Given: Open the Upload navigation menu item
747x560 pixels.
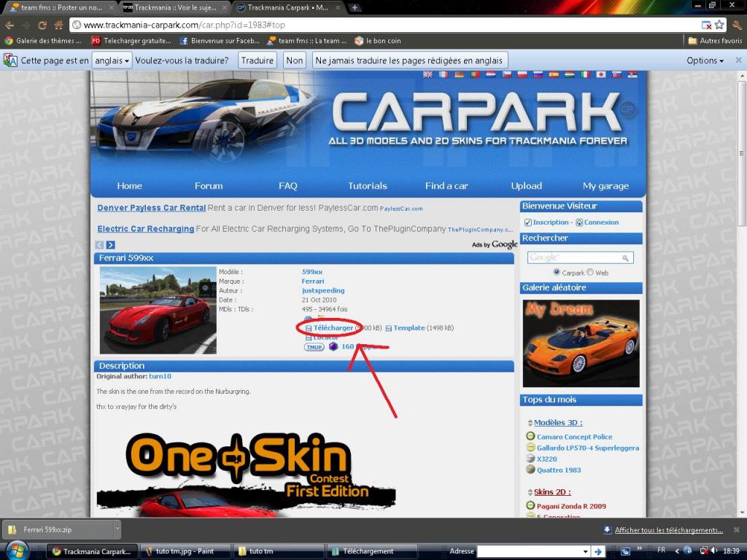Looking at the screenshot, I should pos(527,186).
